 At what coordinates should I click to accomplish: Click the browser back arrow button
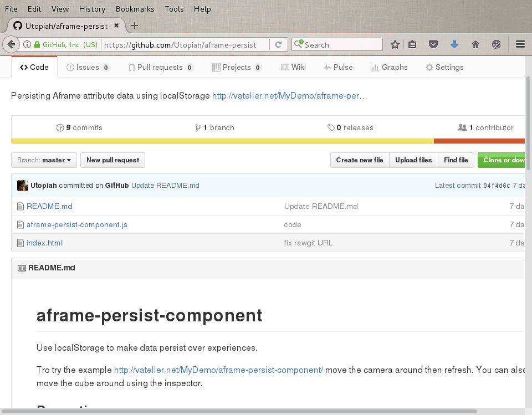tap(11, 45)
